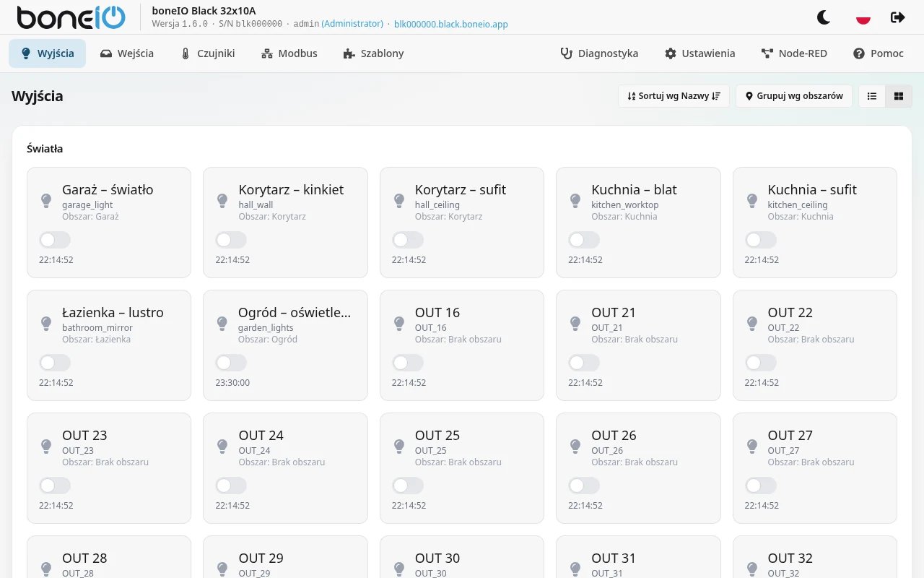Viewport: 924px width, 578px height.
Task: Go to the Wejścia tab
Action: [126, 53]
